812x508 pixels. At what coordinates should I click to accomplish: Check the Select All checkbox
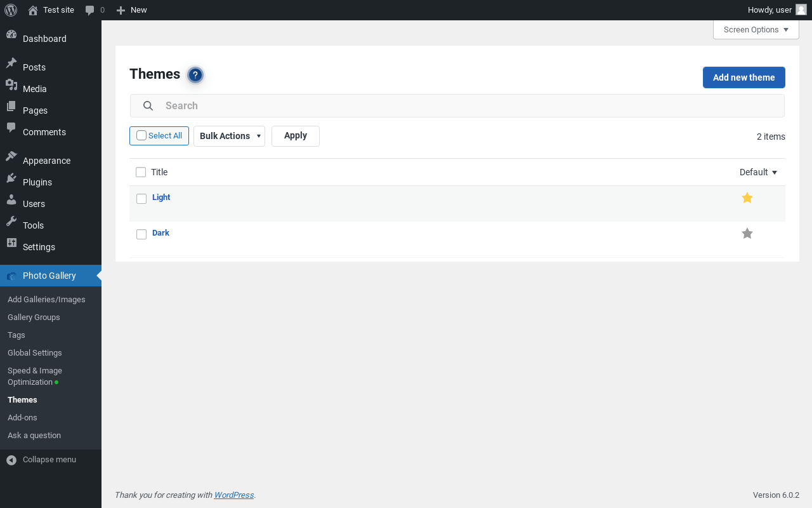click(141, 135)
